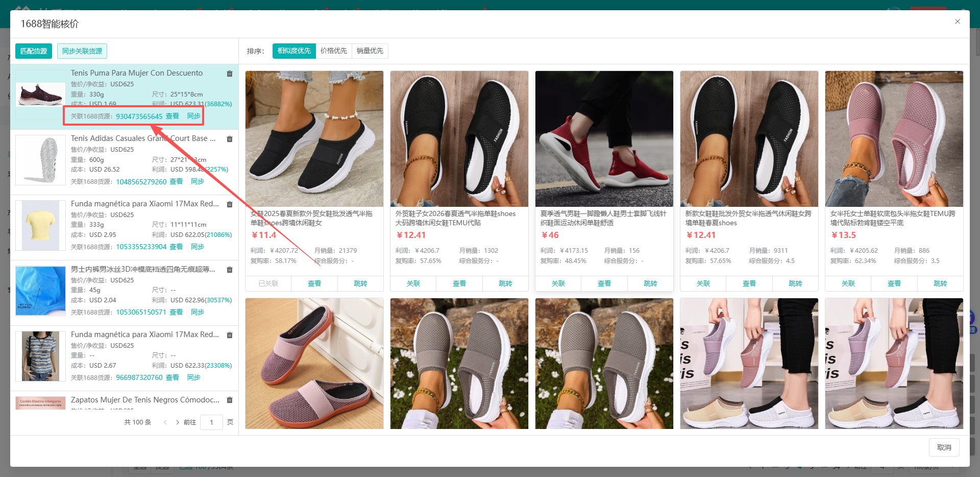Open the ¥11.4 card's product image
Viewport: 980px width, 477px height.
(314, 139)
